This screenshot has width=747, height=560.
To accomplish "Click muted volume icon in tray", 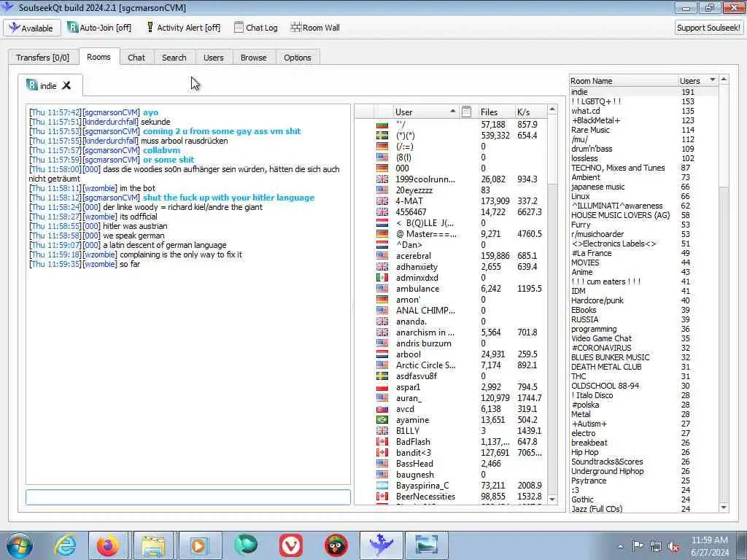I will (673, 546).
